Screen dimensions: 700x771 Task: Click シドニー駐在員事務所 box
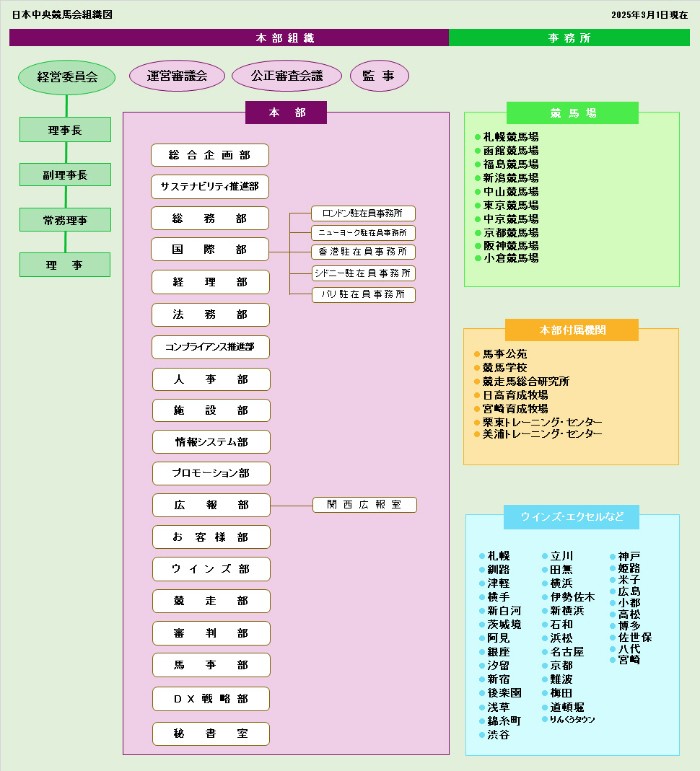click(364, 273)
